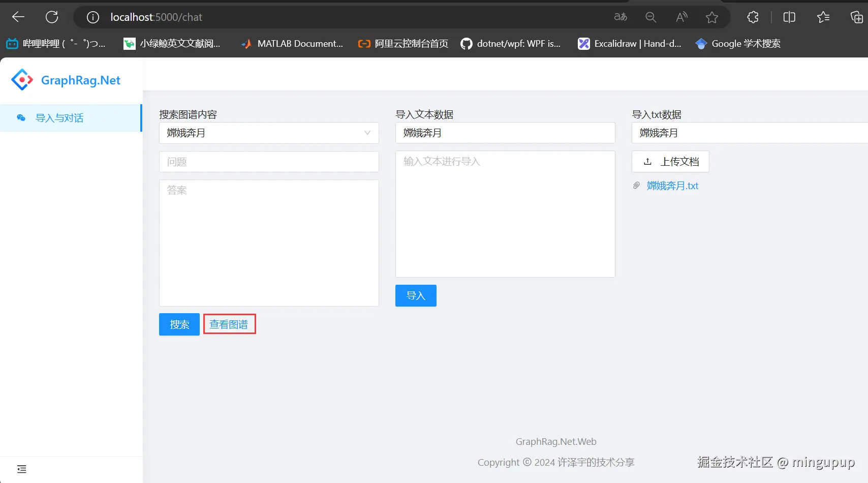Open the collections icon in the toolbar
This screenshot has height=483, width=868.
[x=857, y=17]
